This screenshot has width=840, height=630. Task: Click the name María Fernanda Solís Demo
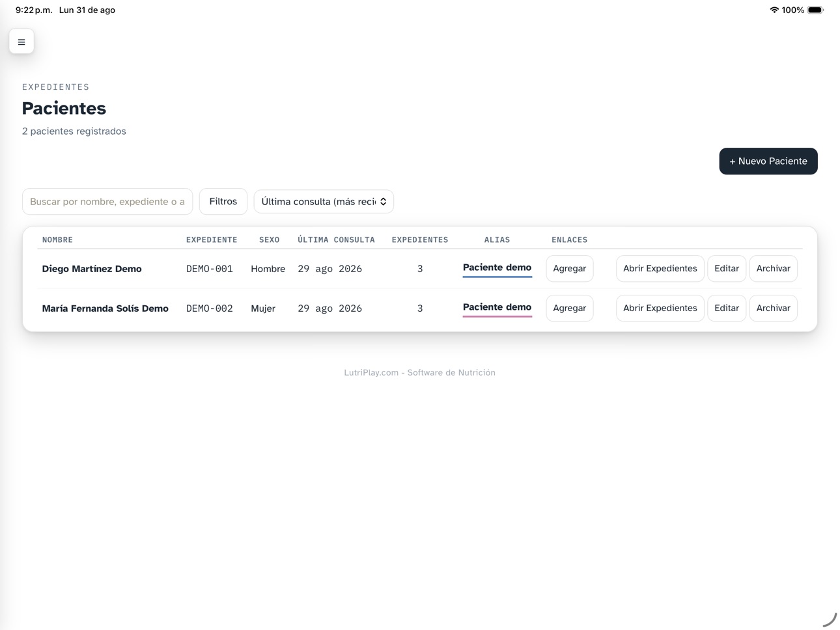coord(105,308)
